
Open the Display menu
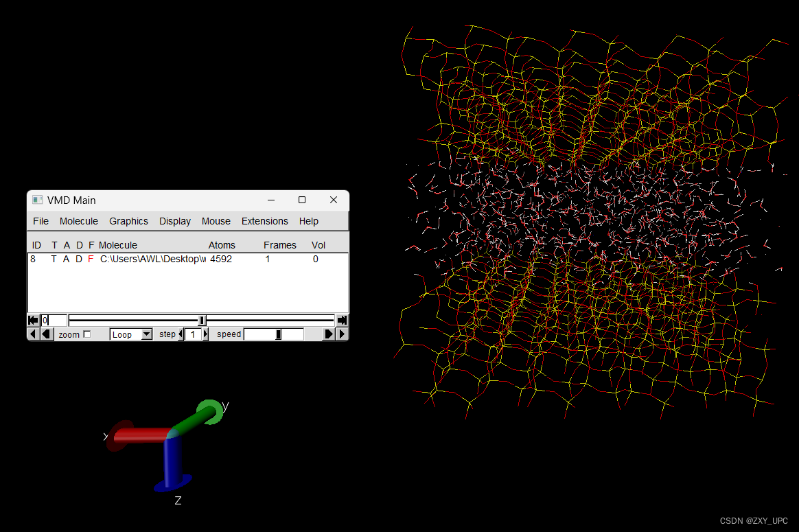[x=175, y=221]
